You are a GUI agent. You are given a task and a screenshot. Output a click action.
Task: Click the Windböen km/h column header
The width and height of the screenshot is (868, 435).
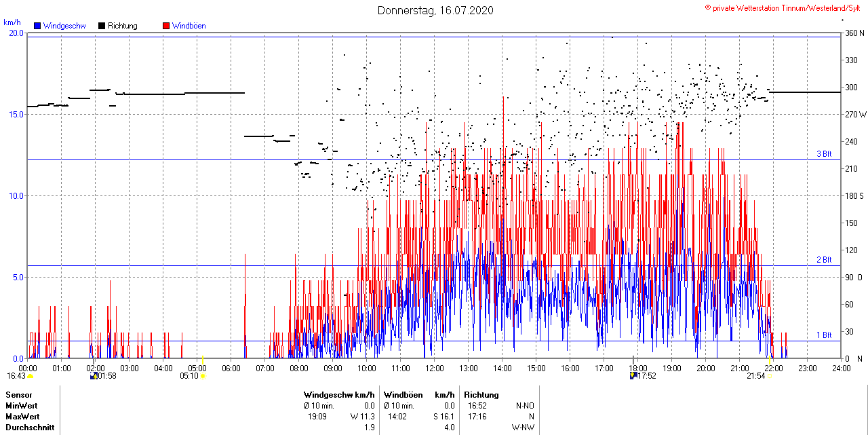click(x=419, y=395)
